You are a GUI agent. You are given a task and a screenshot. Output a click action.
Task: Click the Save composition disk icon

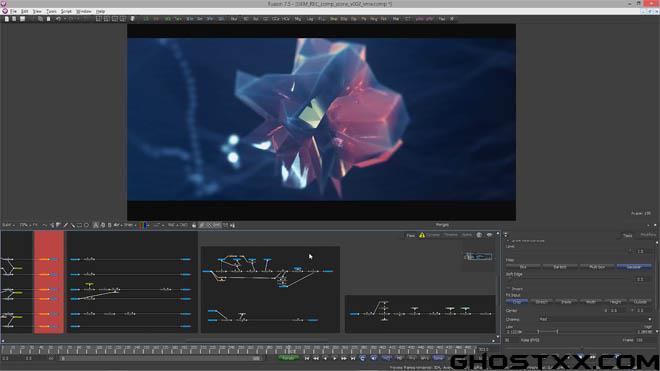[22, 19]
